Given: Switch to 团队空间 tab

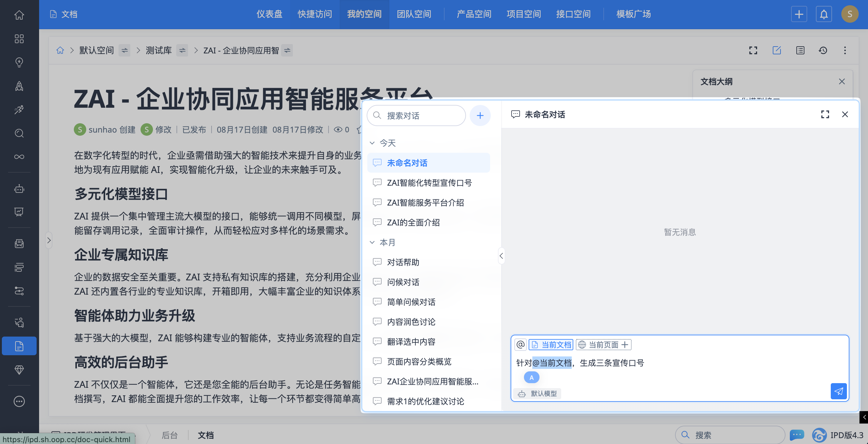Looking at the screenshot, I should pyautogui.click(x=414, y=14).
